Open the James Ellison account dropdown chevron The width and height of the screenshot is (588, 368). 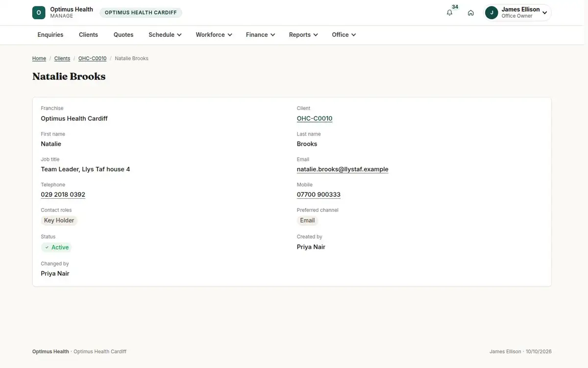pyautogui.click(x=544, y=13)
